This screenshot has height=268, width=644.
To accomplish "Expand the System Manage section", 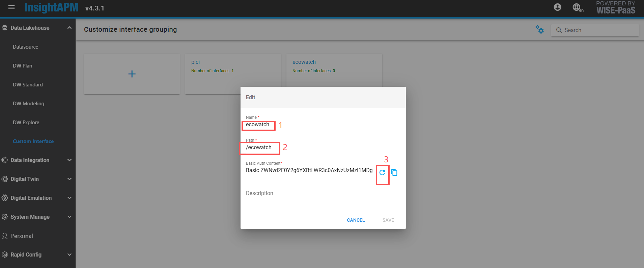I will (69, 217).
